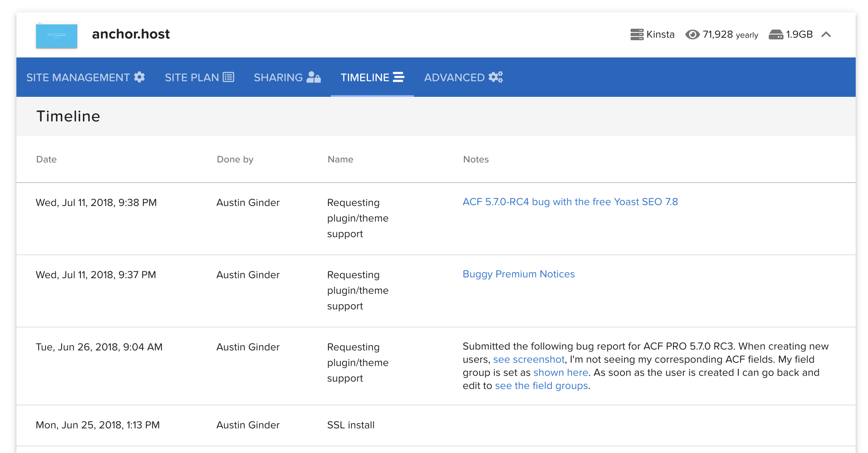Image resolution: width=868 pixels, height=453 pixels.
Task: Click the SSL install entry name
Action: pos(351,425)
